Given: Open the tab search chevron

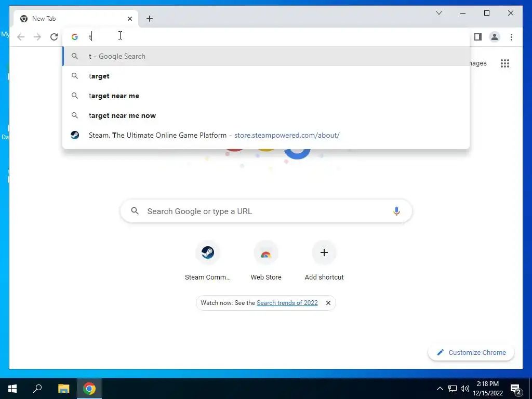Looking at the screenshot, I should [438, 13].
